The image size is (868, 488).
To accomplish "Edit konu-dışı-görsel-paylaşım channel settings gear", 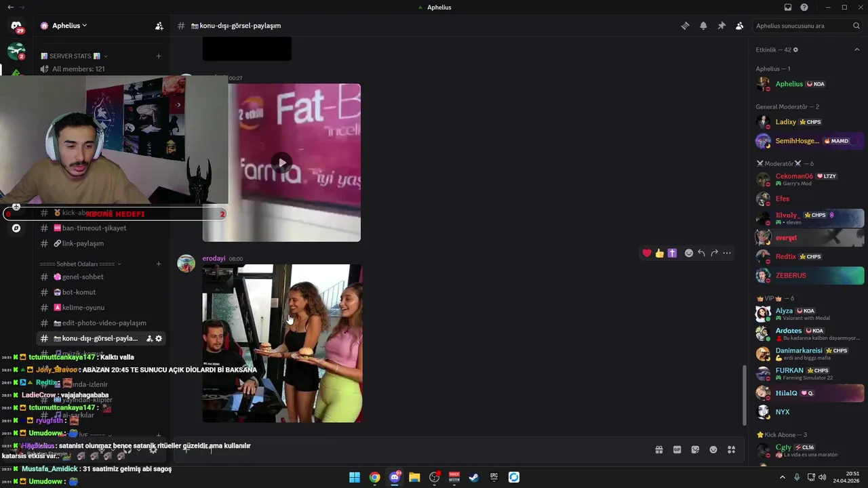I will [159, 338].
